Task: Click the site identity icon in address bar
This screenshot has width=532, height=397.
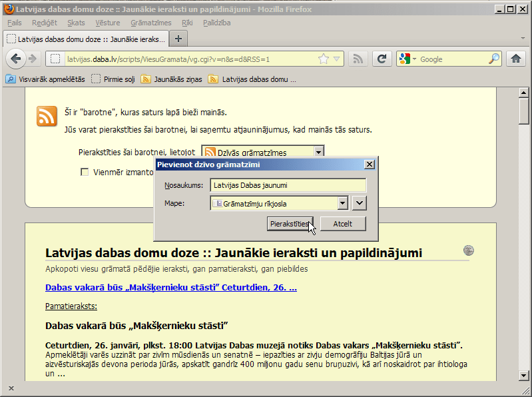Action: (x=55, y=59)
